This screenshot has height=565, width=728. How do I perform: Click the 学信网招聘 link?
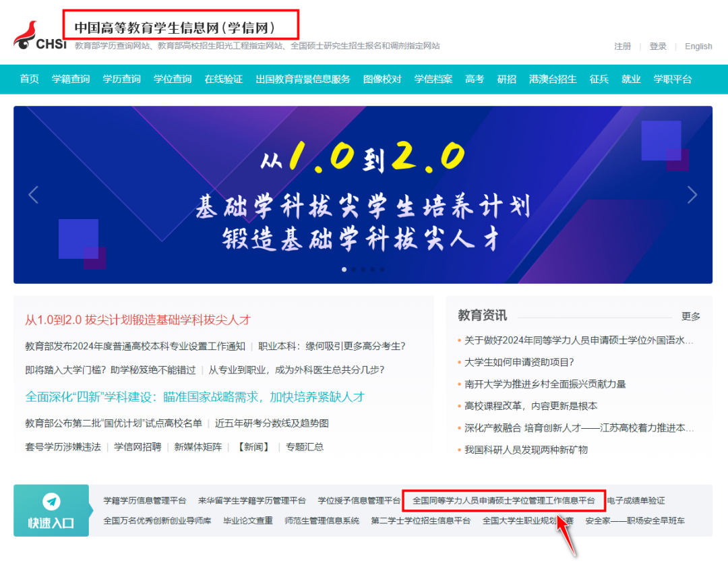[138, 446]
